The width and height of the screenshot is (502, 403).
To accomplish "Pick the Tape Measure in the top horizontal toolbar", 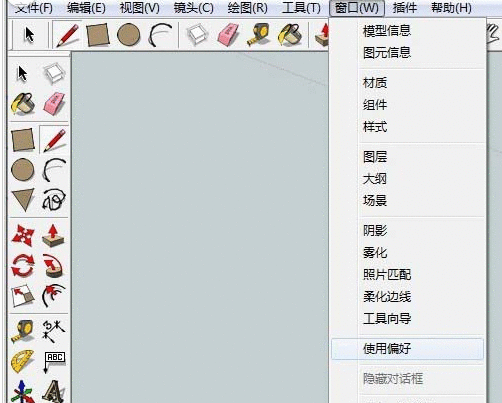I will (259, 35).
